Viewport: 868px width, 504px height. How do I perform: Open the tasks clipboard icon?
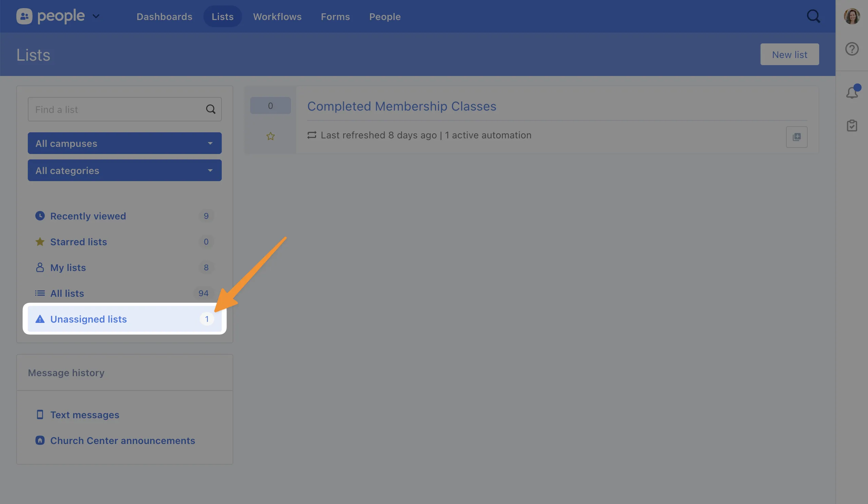click(x=852, y=125)
